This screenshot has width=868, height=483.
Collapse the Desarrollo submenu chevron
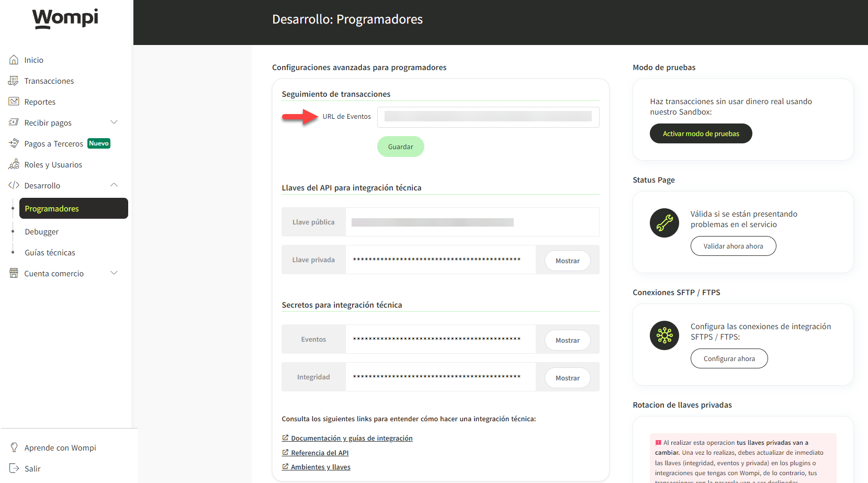(114, 185)
